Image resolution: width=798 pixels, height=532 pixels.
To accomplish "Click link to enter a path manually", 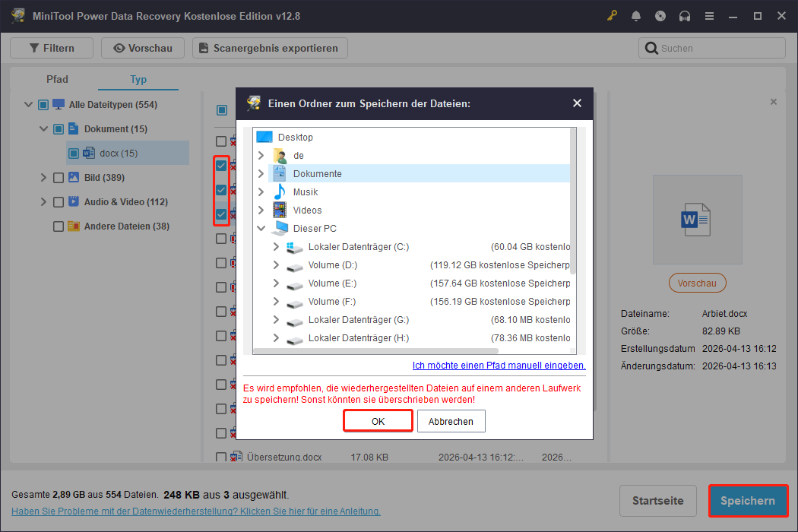I will point(499,366).
